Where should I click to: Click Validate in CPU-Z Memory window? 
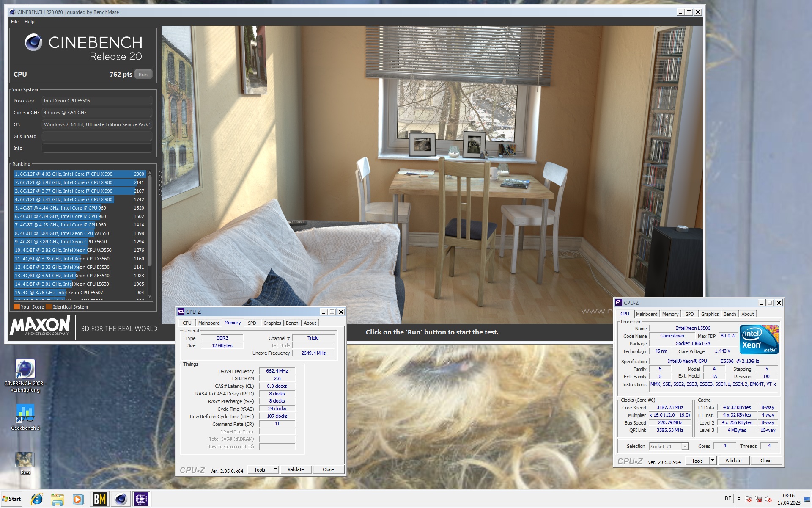click(296, 469)
